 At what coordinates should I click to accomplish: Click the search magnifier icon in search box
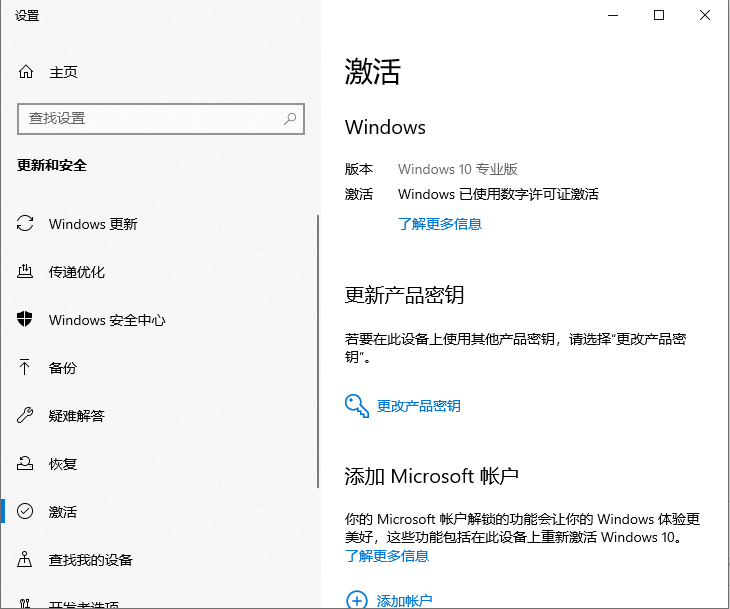(290, 118)
